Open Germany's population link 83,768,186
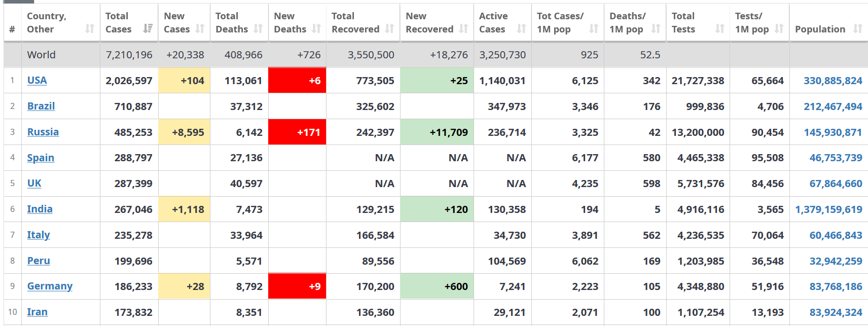The image size is (868, 326). pos(836,286)
